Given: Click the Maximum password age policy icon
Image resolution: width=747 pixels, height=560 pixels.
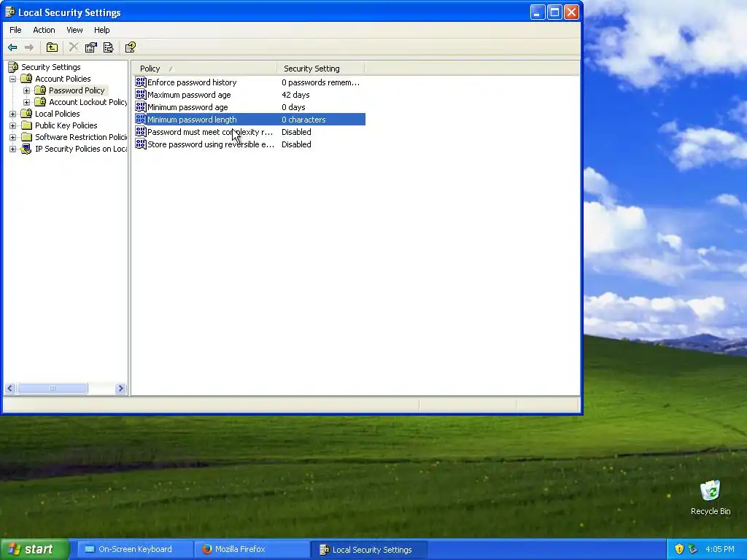Looking at the screenshot, I should pos(141,94).
